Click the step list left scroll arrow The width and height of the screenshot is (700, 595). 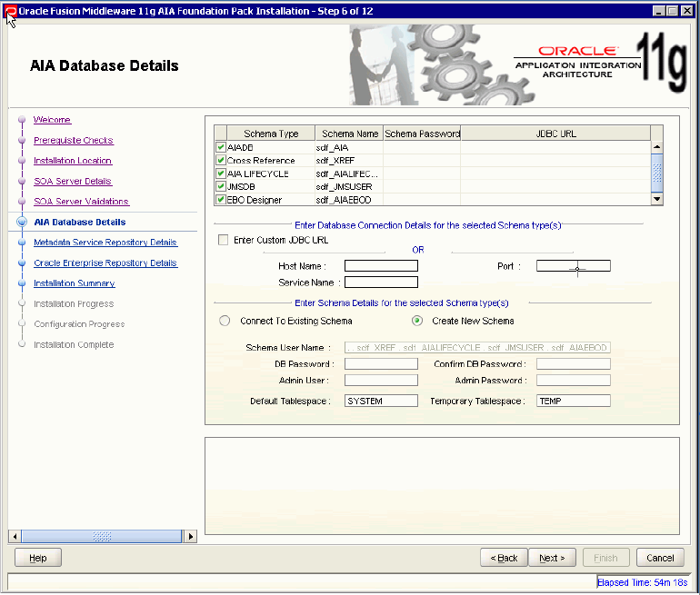[x=15, y=536]
